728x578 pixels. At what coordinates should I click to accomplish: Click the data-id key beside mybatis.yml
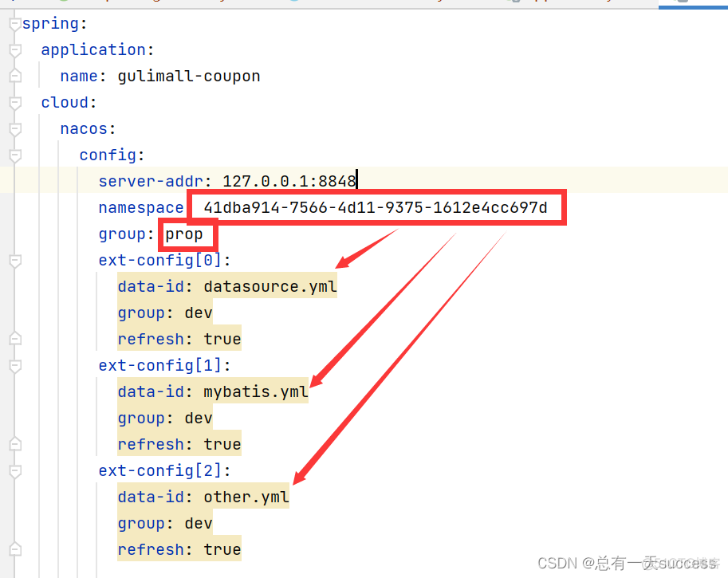(x=151, y=391)
